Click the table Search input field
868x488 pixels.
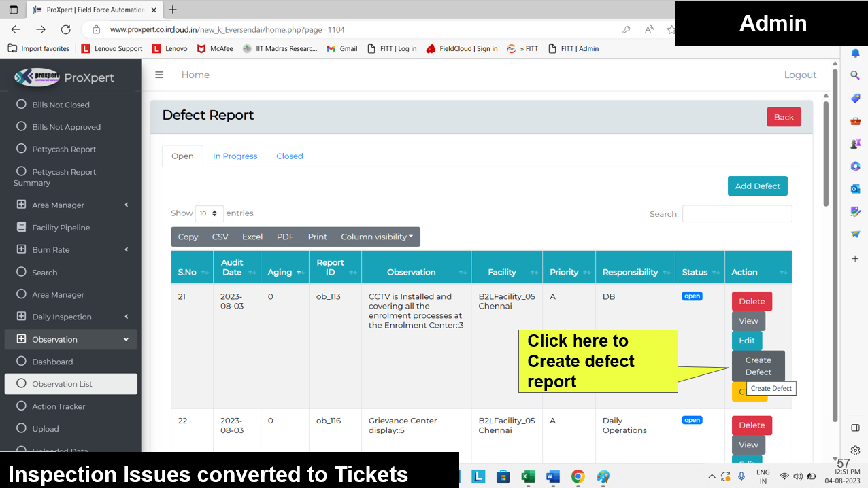point(737,213)
